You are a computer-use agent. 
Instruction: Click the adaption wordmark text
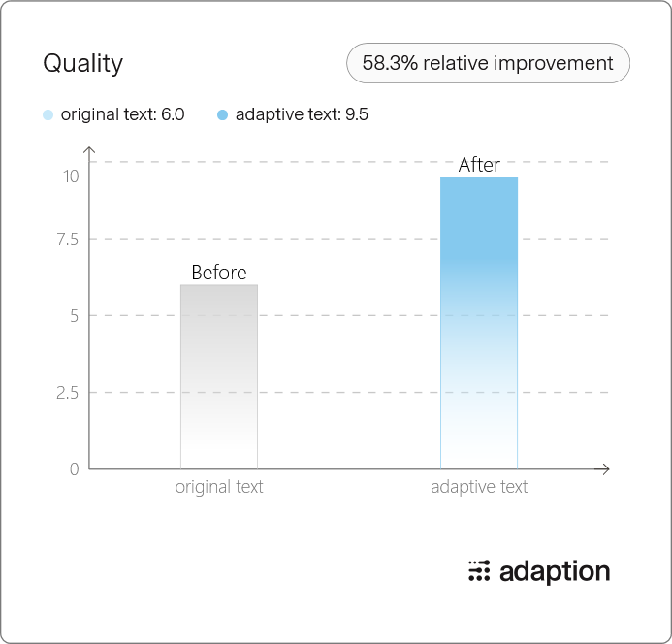click(555, 572)
